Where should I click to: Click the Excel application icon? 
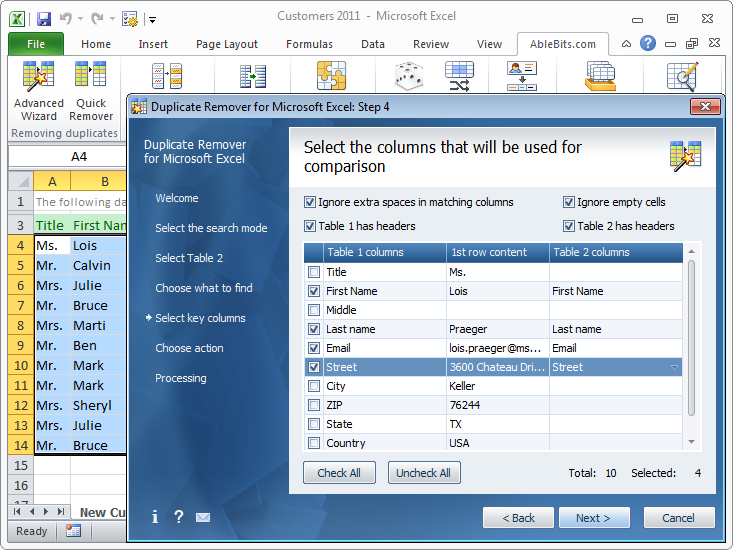coord(17,19)
